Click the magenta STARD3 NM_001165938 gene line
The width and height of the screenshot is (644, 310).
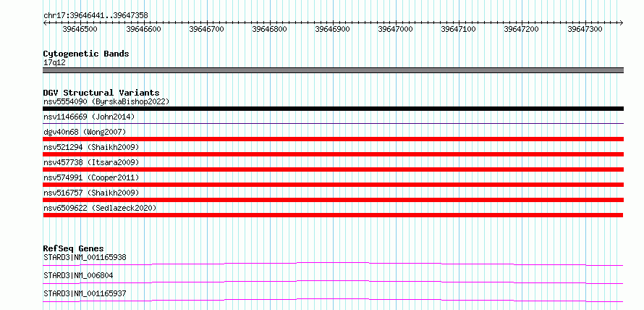click(333, 264)
